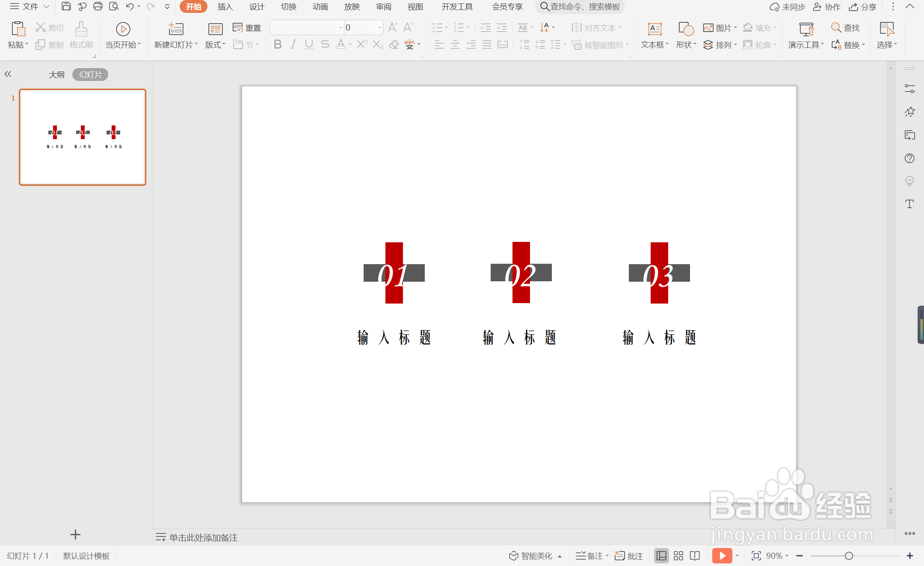Open the Insert (插入) ribbon tab
Viewport: 924px width, 566px height.
point(225,7)
